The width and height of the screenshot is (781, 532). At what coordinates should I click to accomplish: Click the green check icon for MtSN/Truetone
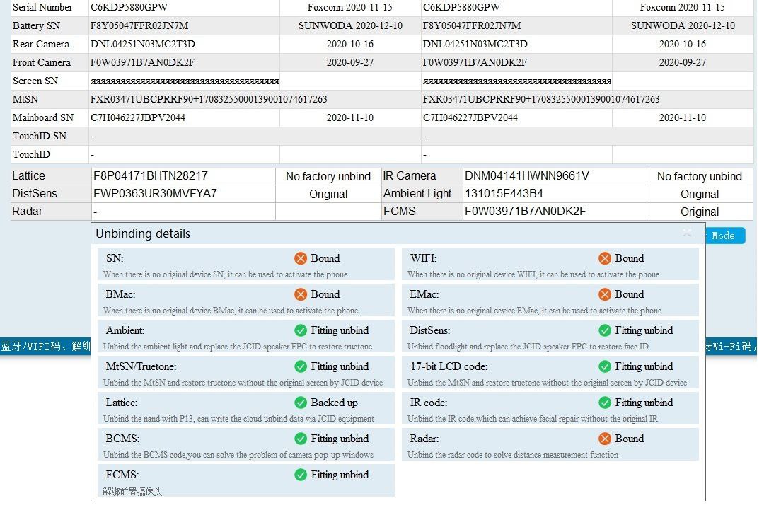[x=301, y=366]
